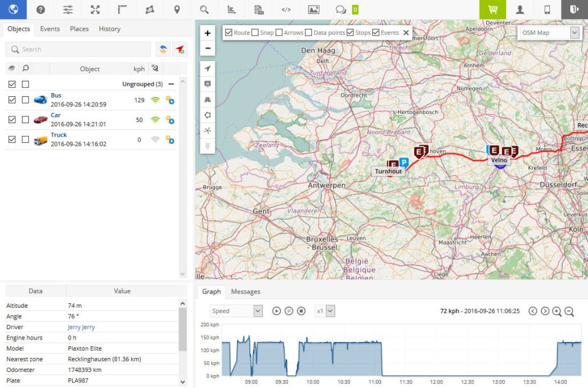
Task: Click the Jerry Jerry driver link
Action: click(x=81, y=327)
